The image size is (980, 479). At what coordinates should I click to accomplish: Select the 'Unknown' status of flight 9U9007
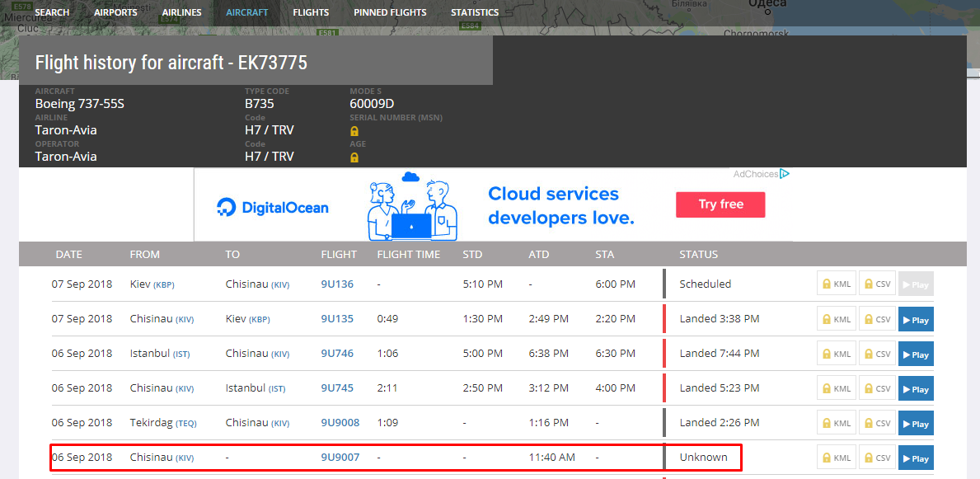[x=704, y=457]
